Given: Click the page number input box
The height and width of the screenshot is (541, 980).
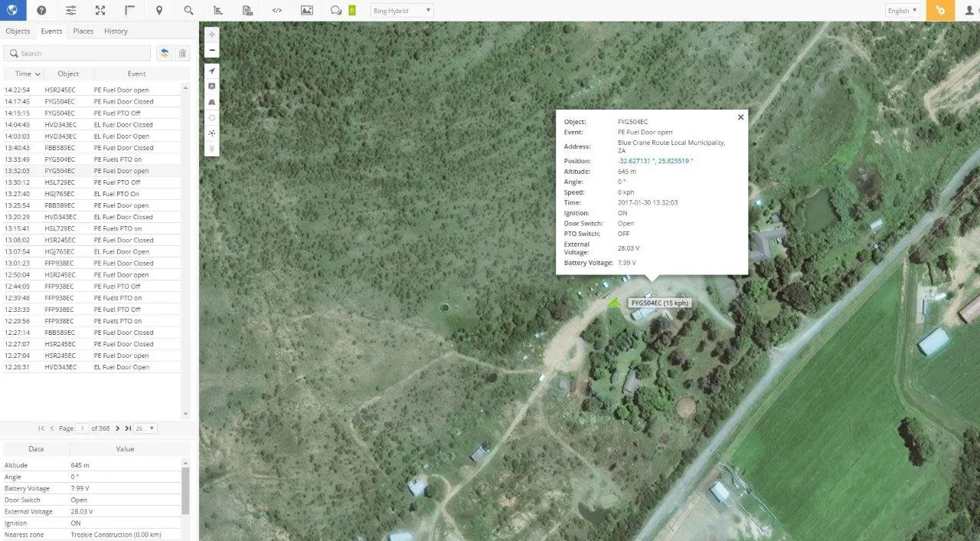Looking at the screenshot, I should click(x=83, y=428).
